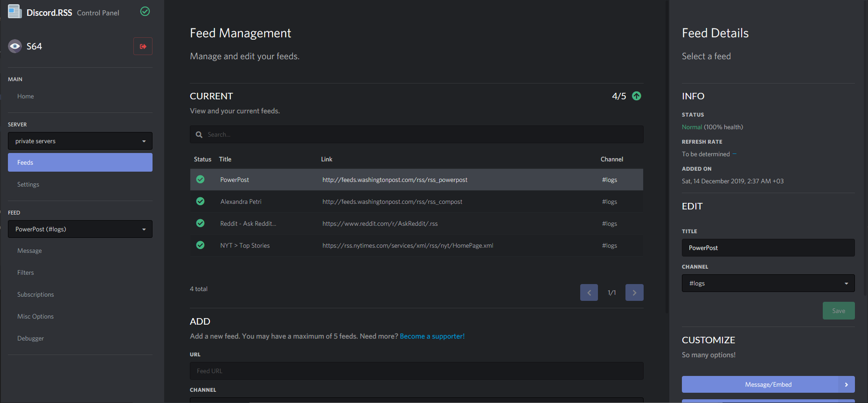The width and height of the screenshot is (868, 403).
Task: Click the NYT Top Stories status check
Action: 201,245
